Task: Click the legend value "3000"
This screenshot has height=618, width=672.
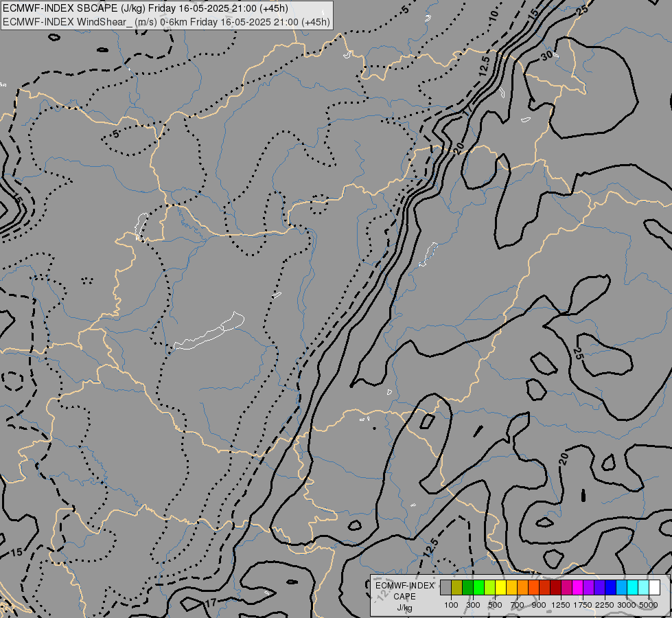Action: click(x=627, y=605)
